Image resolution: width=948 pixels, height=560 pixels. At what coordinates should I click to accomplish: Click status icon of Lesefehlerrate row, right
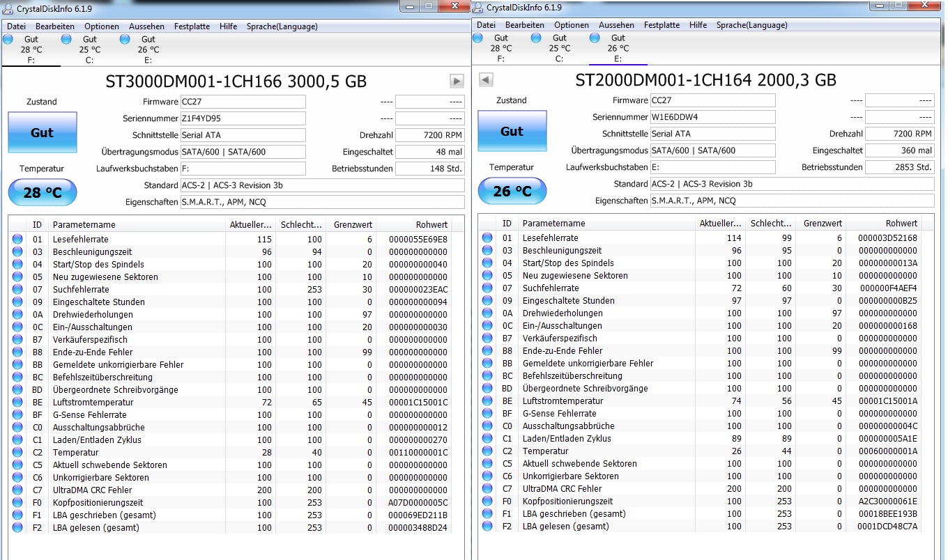pyautogui.click(x=487, y=238)
